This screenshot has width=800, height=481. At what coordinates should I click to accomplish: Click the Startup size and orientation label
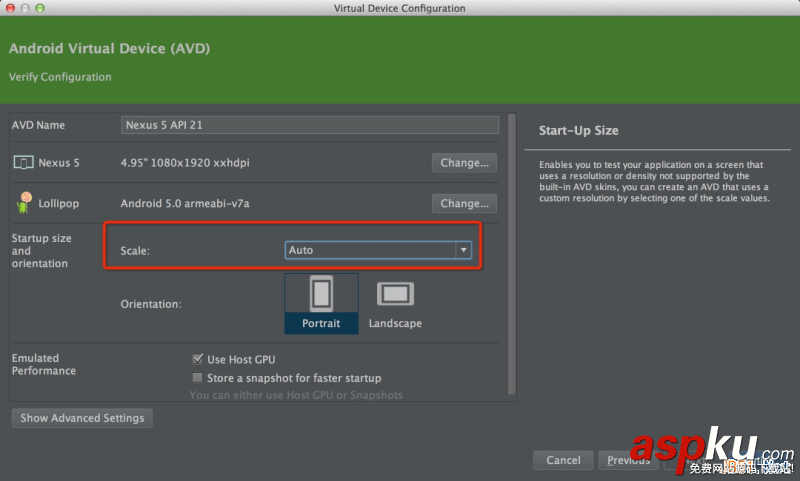(x=41, y=250)
